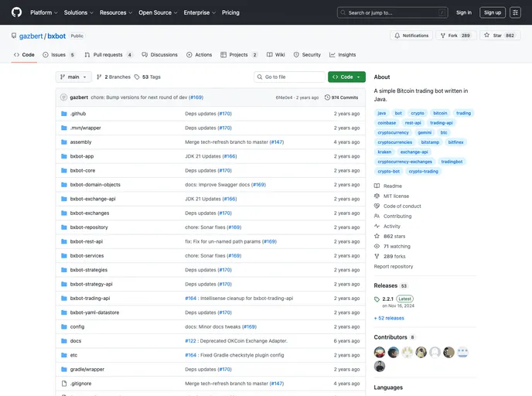Expand the Resources menu
This screenshot has height=396, width=532.
point(116,12)
